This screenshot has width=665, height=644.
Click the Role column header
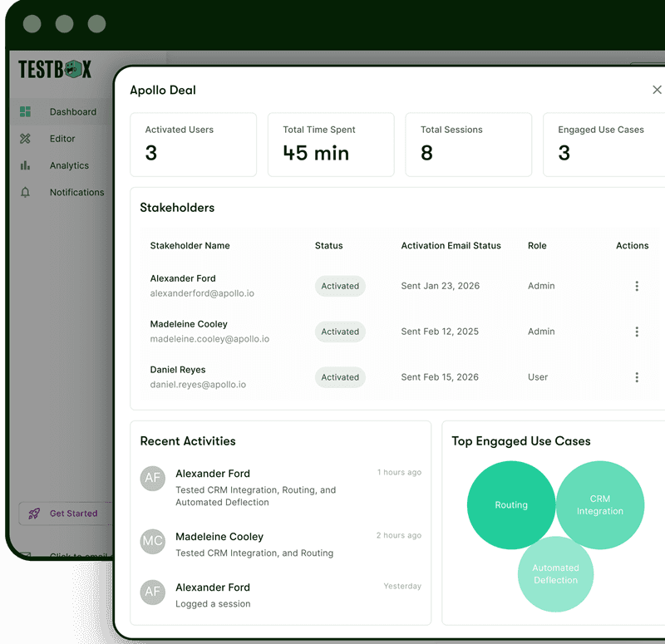[537, 245]
